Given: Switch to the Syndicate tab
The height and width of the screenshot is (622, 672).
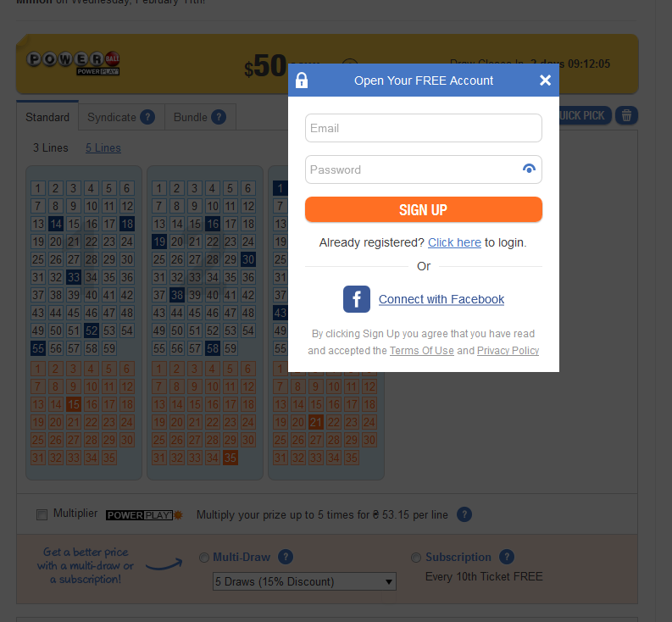Looking at the screenshot, I should pos(121,117).
